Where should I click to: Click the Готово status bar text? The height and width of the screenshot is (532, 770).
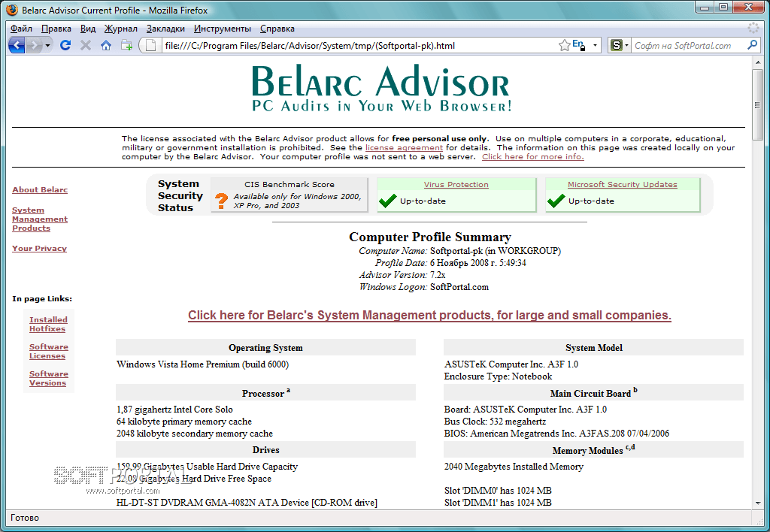point(25,517)
